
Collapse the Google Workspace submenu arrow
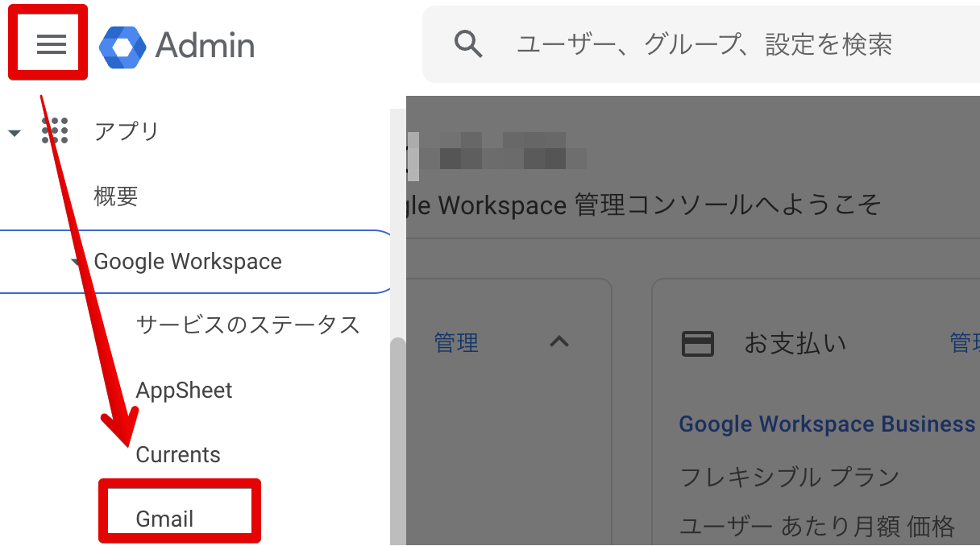click(x=77, y=263)
